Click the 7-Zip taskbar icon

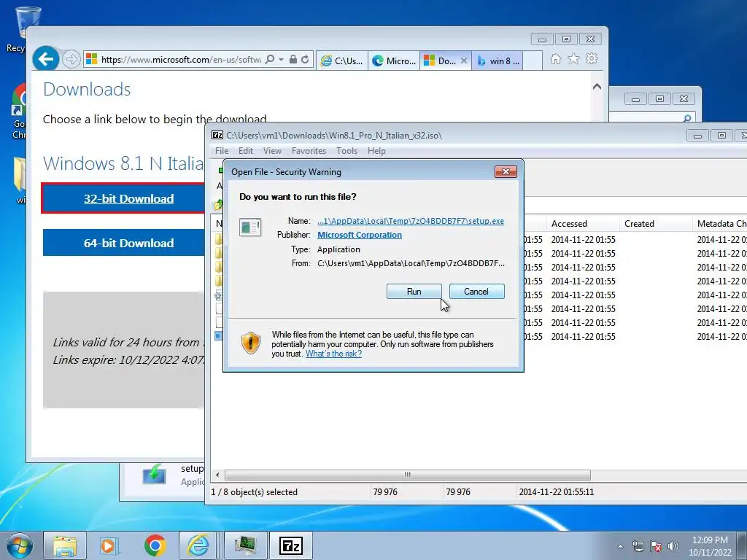click(x=291, y=545)
